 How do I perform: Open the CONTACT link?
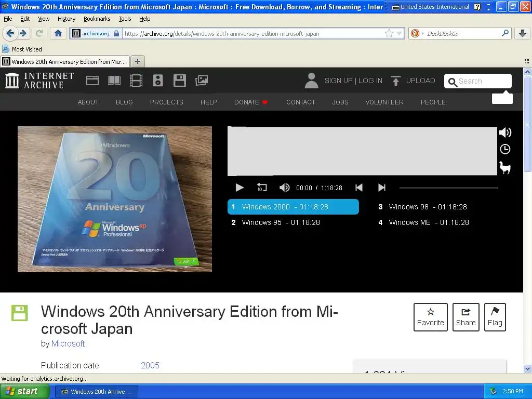[x=301, y=102]
